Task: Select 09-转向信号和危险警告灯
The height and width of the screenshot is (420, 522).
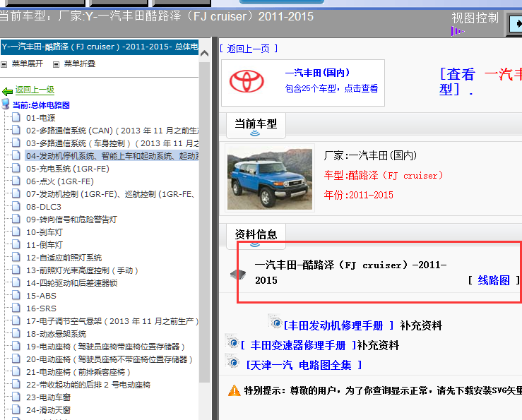Action: point(71,220)
